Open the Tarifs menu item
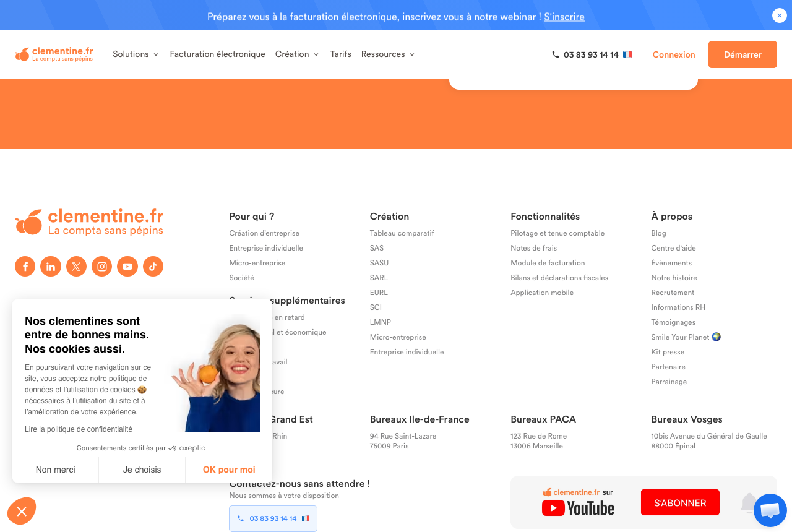 (340, 54)
